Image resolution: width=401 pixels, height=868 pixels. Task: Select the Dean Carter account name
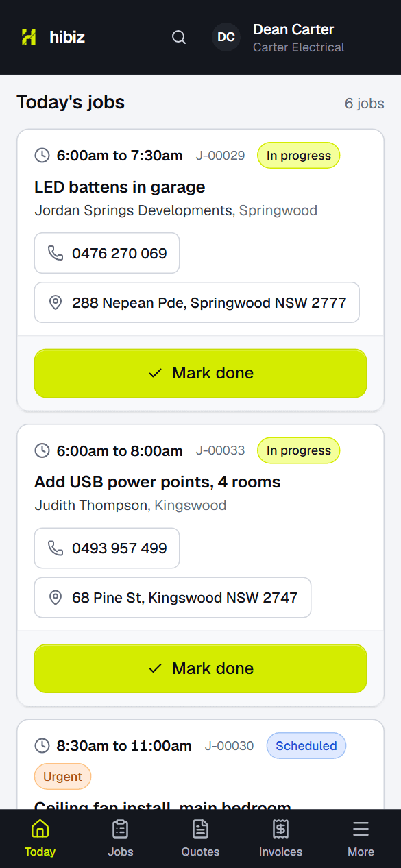pos(293,29)
